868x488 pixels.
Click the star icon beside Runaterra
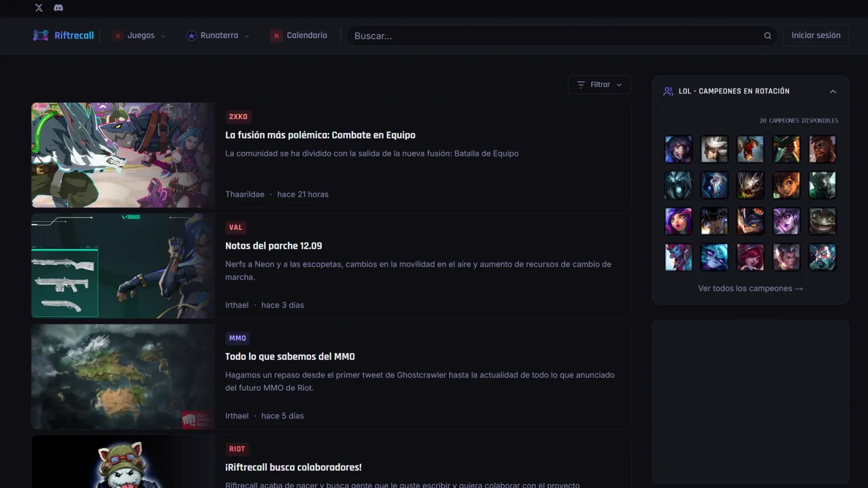tap(191, 36)
